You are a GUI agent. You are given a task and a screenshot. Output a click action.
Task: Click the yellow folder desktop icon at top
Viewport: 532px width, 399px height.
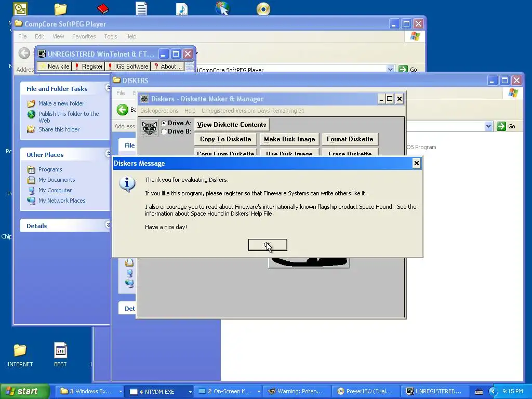[x=60, y=9]
